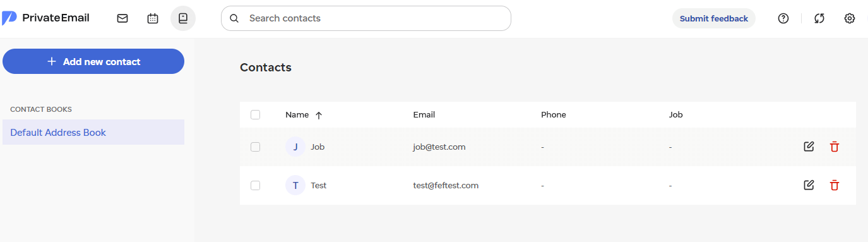Open the job@test.com contact row

coord(548,147)
